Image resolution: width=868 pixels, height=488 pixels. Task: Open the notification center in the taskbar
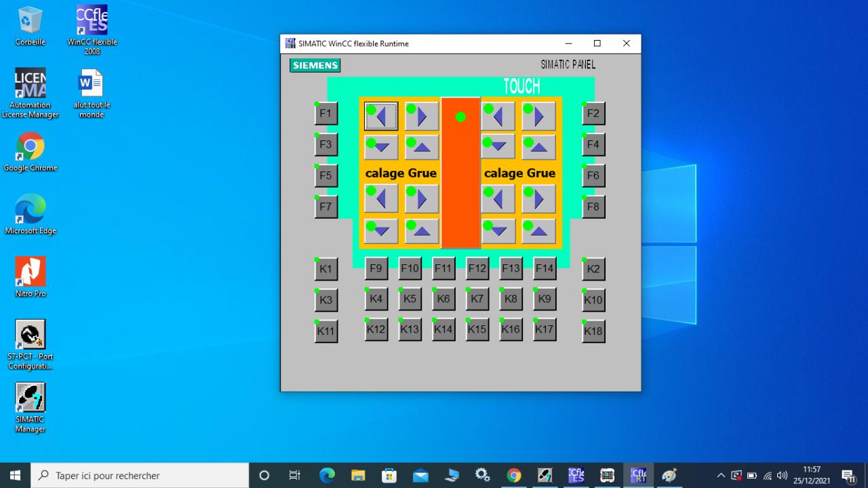click(848, 475)
